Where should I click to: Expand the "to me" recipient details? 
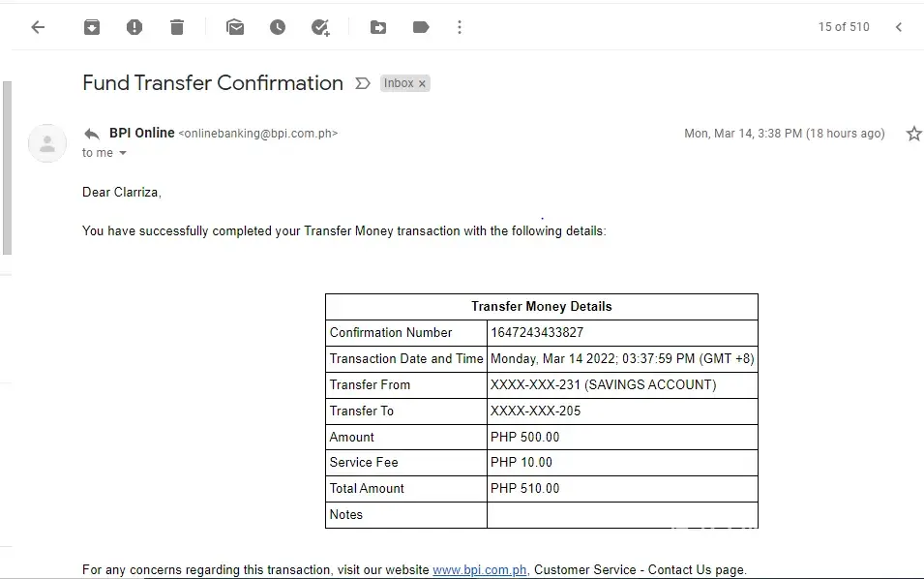(123, 153)
